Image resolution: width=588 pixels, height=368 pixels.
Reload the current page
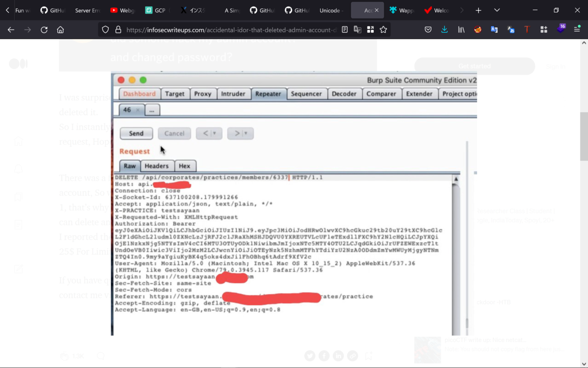pos(44,30)
